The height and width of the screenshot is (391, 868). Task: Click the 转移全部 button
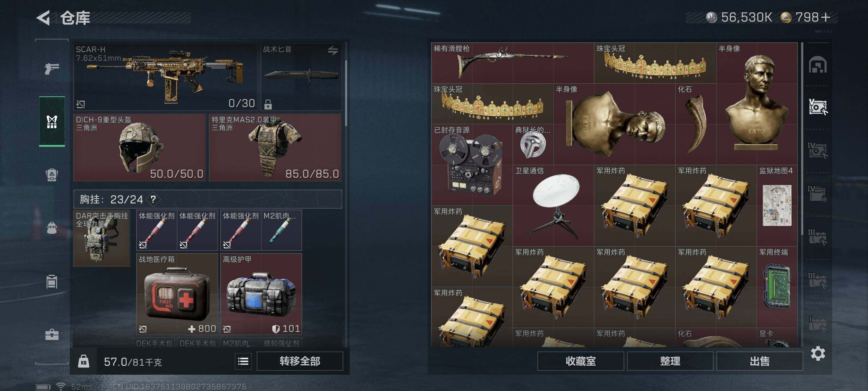coord(300,361)
